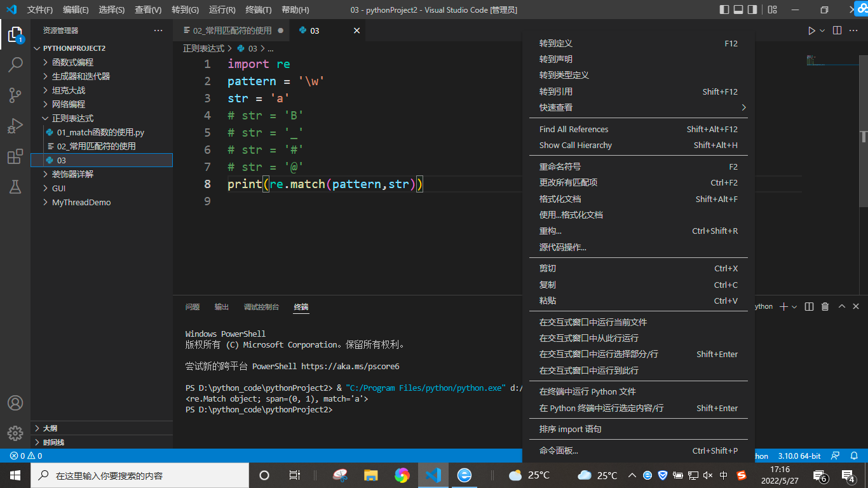Screen dimensions: 868x488
Task: Open 命令面板 from context menu
Action: click(639, 451)
